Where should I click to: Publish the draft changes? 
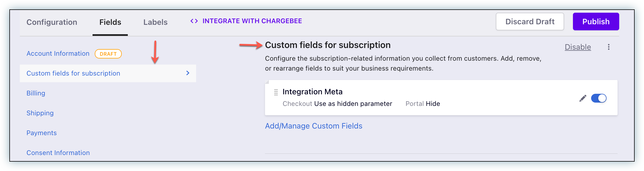point(596,22)
